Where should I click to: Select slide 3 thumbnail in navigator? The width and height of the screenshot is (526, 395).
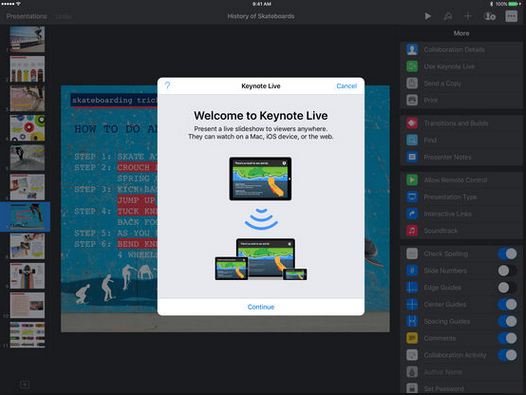tap(27, 98)
